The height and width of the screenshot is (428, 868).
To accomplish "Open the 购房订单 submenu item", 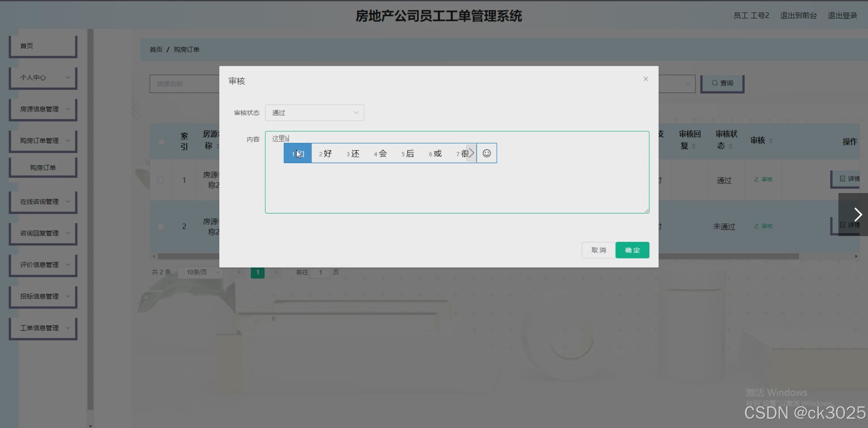I will 43,168.
